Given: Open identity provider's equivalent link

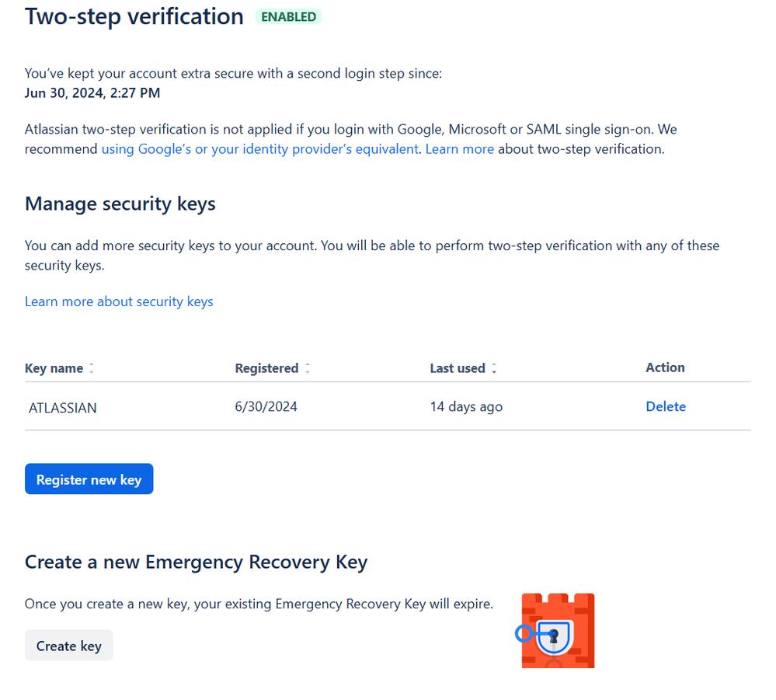Looking at the screenshot, I should [x=259, y=148].
